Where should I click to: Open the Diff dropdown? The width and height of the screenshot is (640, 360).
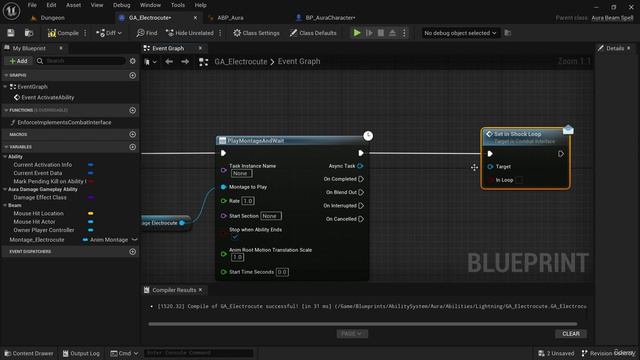[109, 33]
